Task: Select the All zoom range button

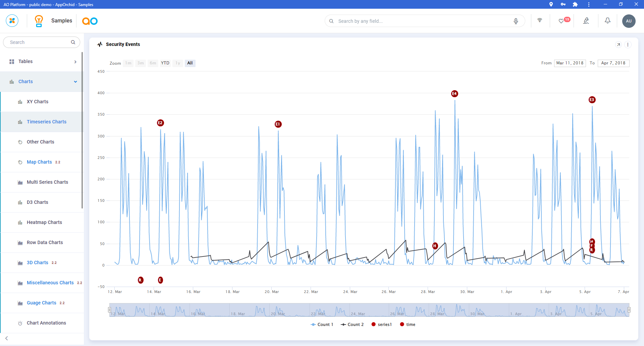Action: point(190,63)
